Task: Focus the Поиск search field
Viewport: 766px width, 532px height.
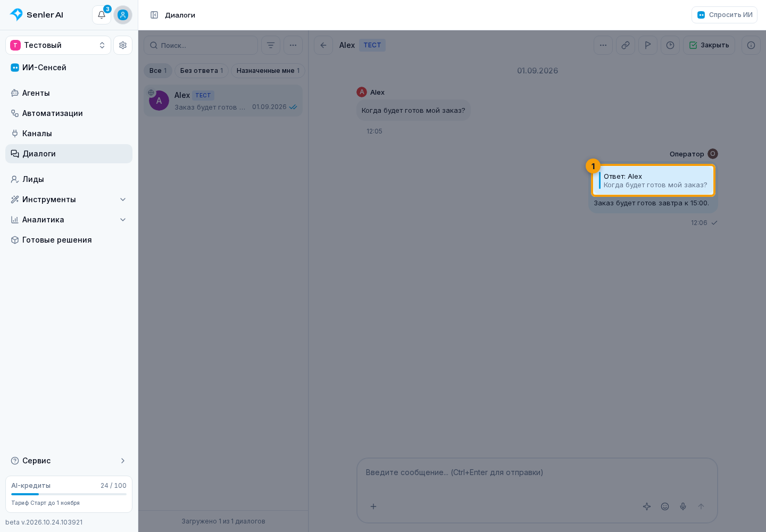Action: pyautogui.click(x=201, y=45)
